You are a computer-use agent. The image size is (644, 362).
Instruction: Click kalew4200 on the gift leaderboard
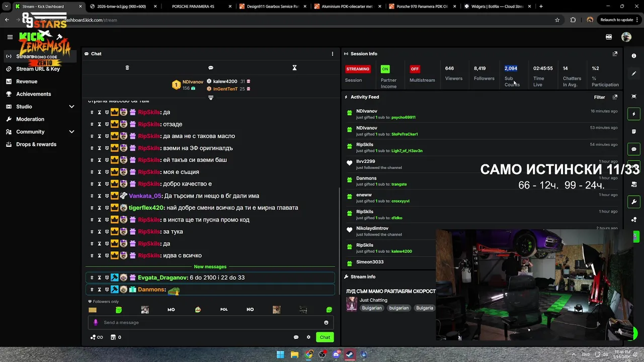[x=225, y=81]
